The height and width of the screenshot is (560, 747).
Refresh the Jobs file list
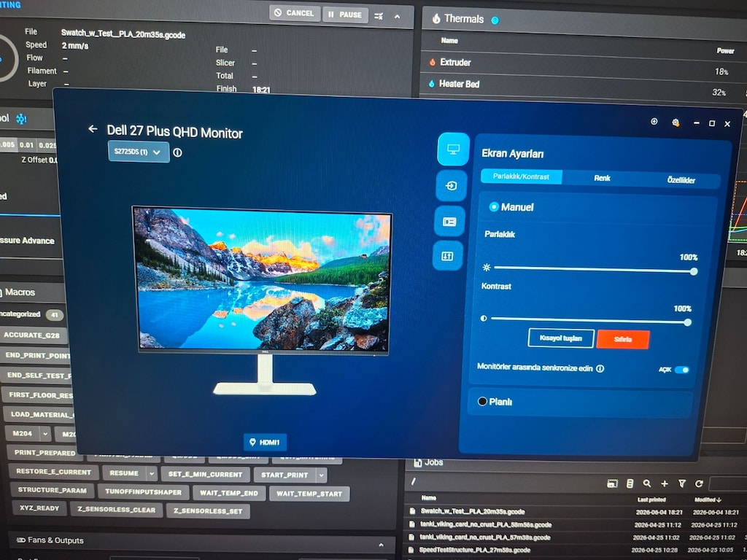coord(699,483)
